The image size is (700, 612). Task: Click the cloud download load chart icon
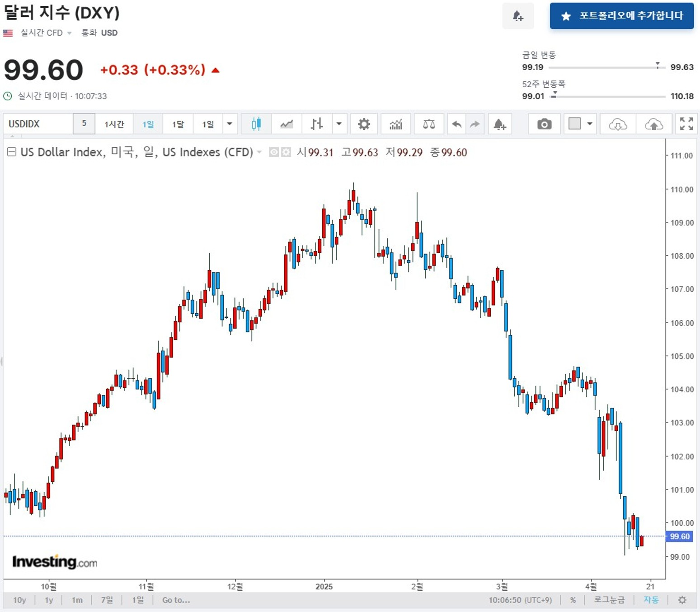point(618,124)
